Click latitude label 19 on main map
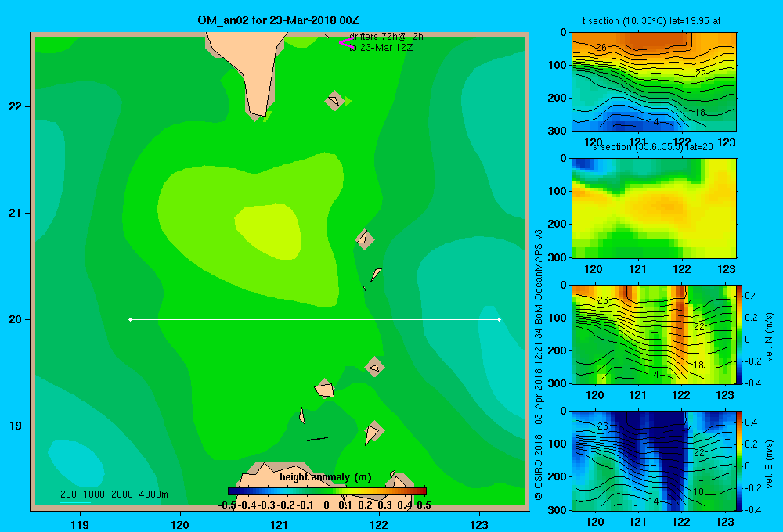783x532 pixels. click(16, 426)
